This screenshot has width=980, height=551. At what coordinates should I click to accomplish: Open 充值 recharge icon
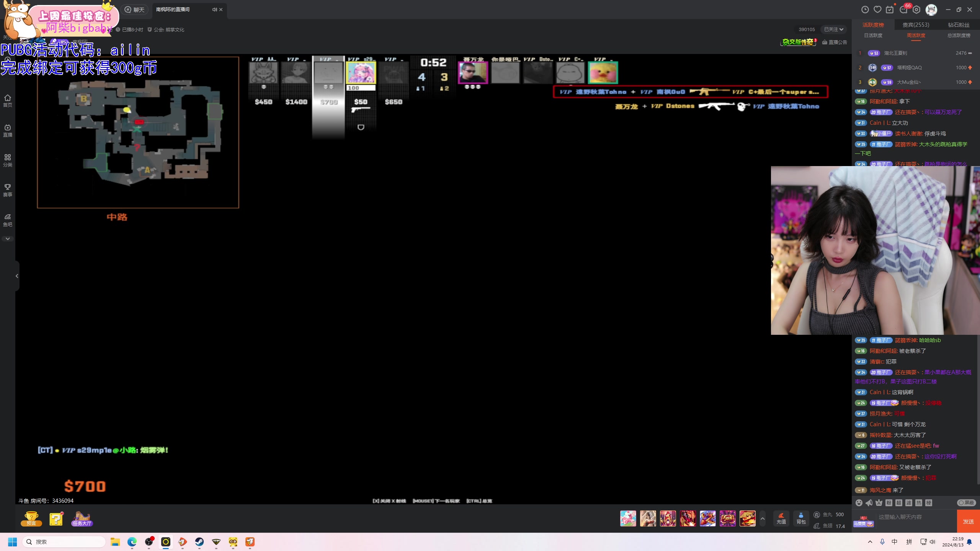coord(781,518)
